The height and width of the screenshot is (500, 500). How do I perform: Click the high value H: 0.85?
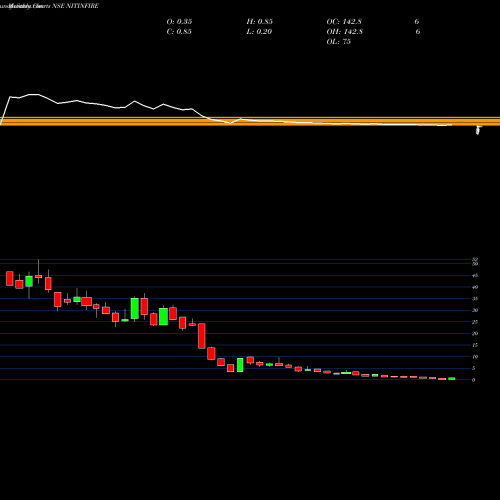[260, 22]
